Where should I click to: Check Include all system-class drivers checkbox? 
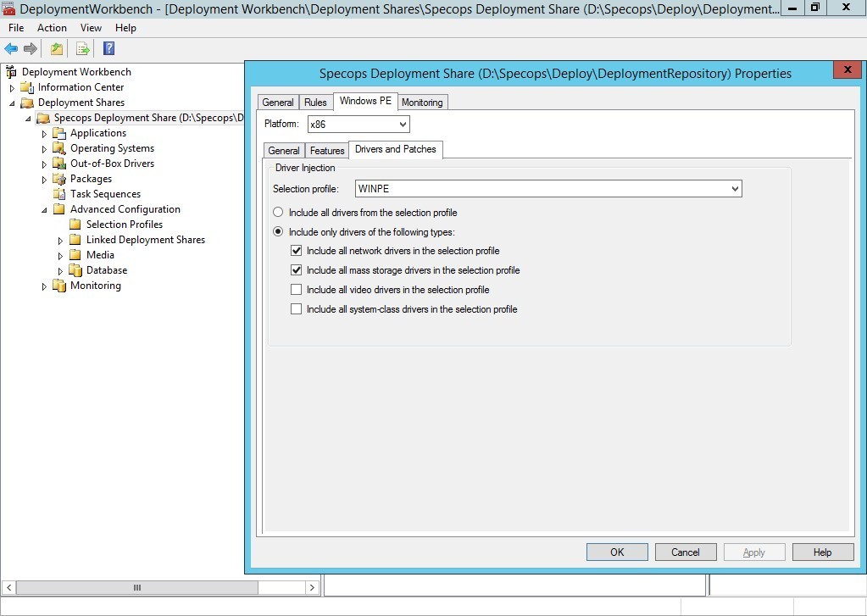coord(297,309)
